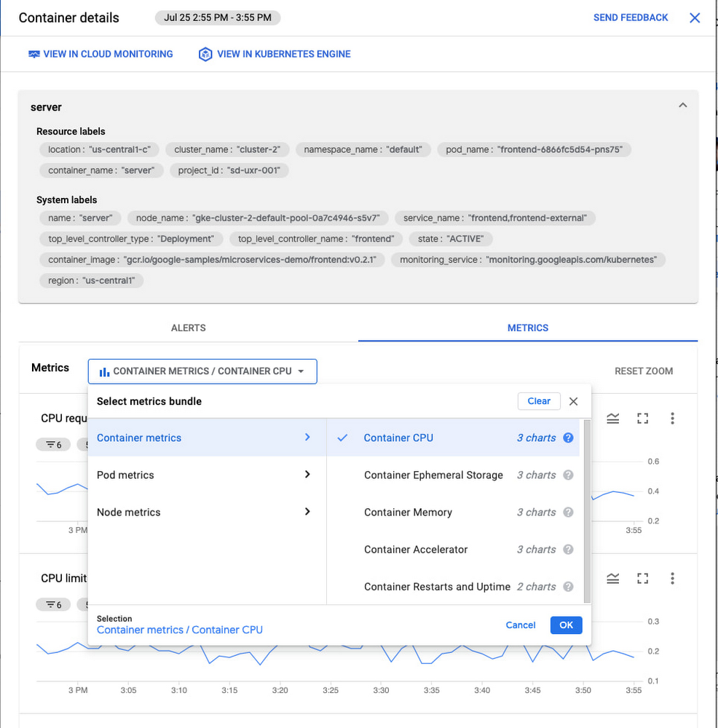Expand the Pod metrics category
The height and width of the screenshot is (728, 718).
207,475
